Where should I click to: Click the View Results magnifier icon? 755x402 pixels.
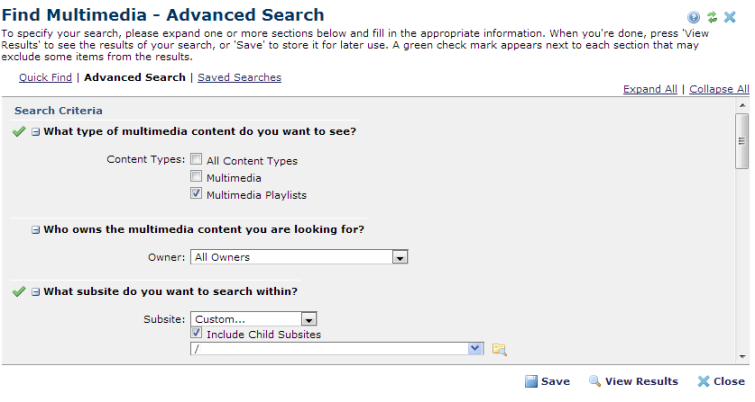[594, 381]
